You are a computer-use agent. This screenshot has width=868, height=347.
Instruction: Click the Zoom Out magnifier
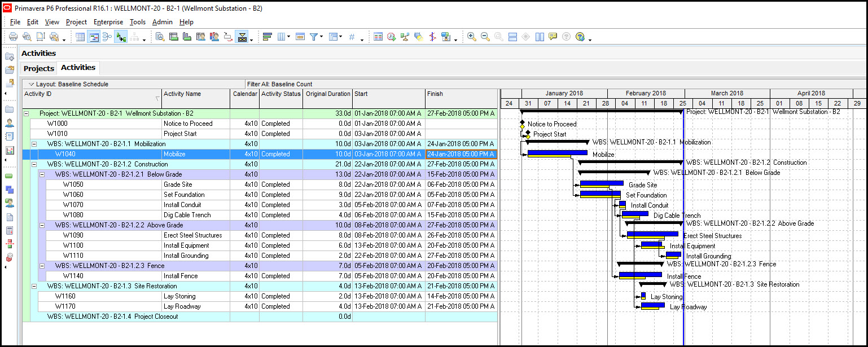point(485,37)
